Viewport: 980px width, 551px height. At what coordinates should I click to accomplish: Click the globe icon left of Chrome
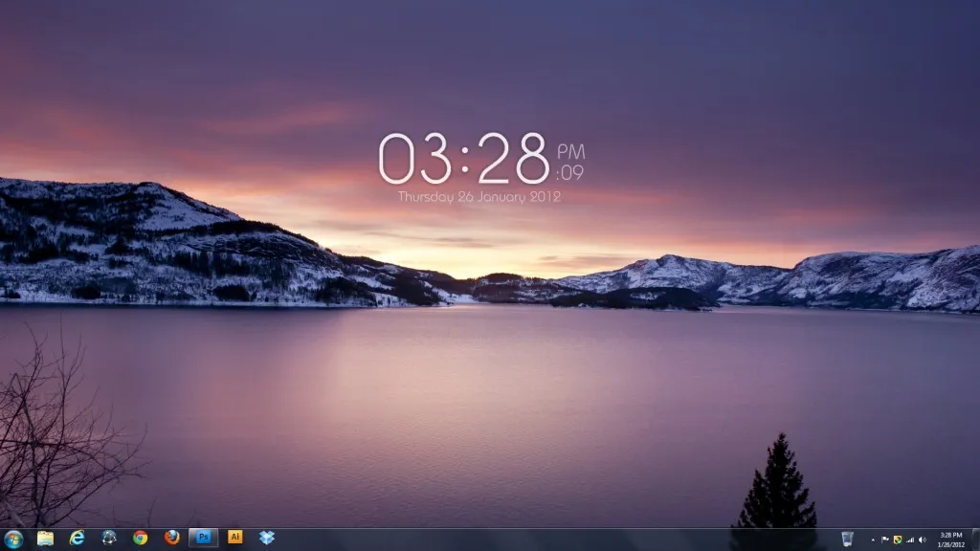coord(109,538)
